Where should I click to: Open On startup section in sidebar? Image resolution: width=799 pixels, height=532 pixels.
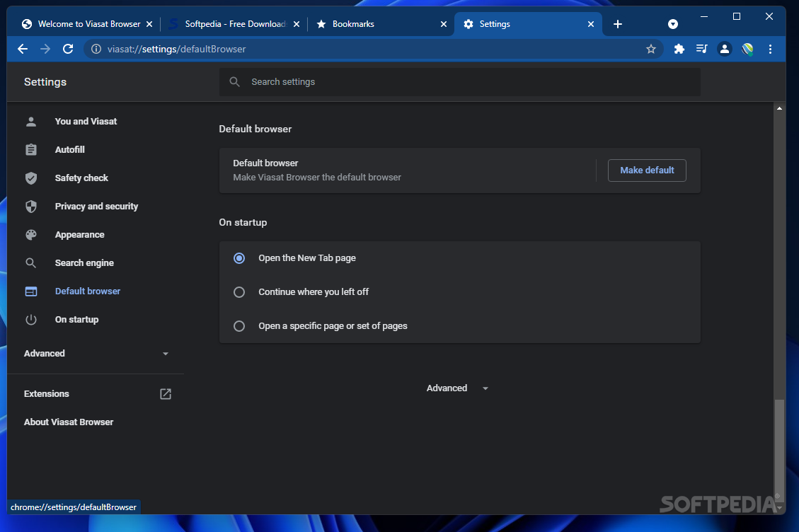76,320
